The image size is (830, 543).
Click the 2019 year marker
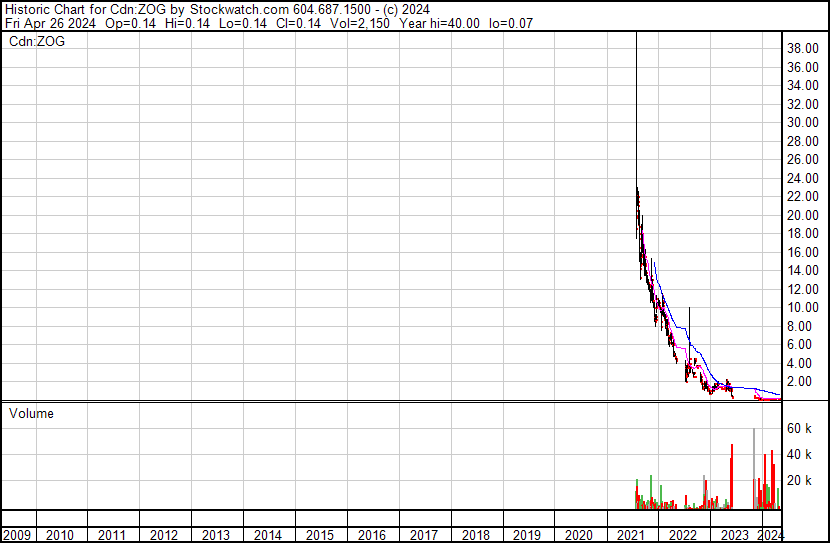point(527,535)
